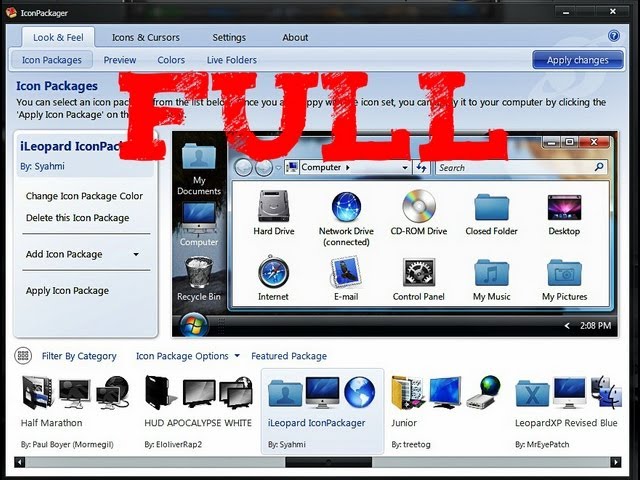Viewport: 640px width, 480px height.
Task: Click the Apply changes button
Action: click(578, 60)
